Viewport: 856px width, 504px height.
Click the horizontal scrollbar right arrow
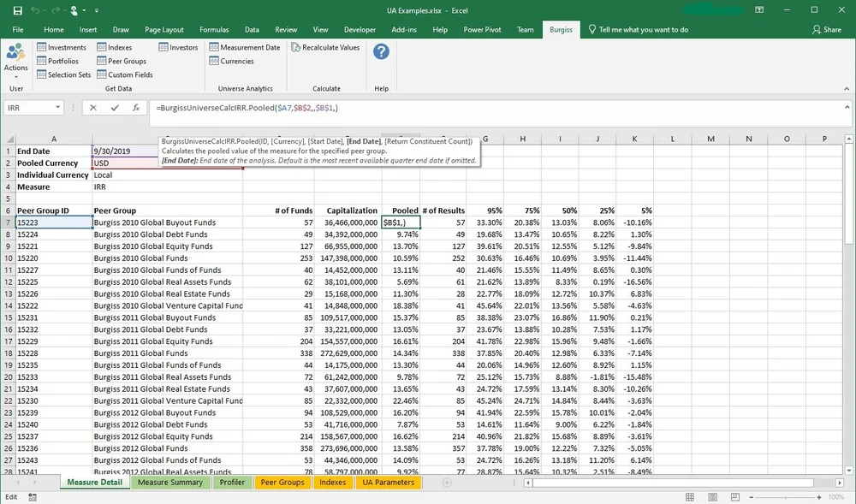click(840, 483)
